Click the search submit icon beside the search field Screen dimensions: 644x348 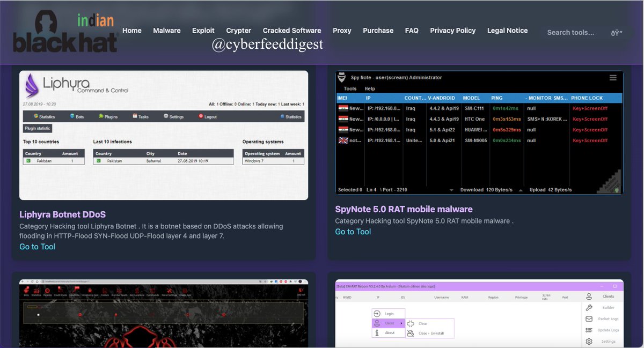[x=617, y=32]
